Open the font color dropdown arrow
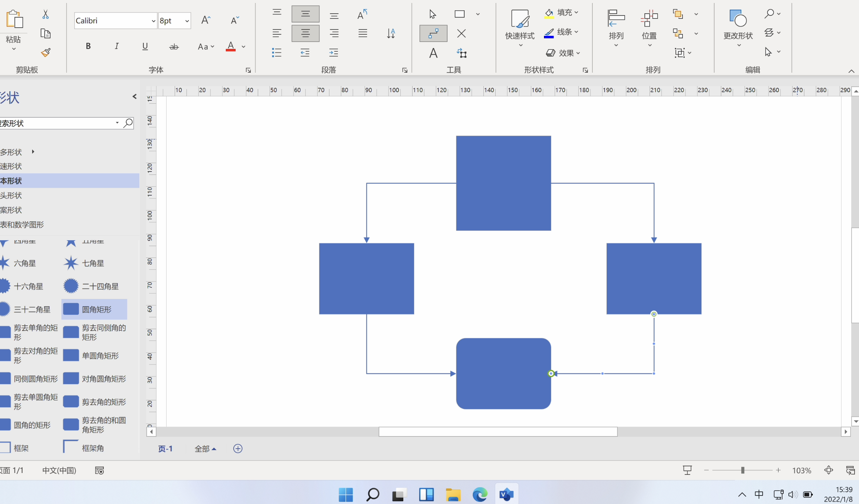The image size is (859, 504). tap(244, 47)
